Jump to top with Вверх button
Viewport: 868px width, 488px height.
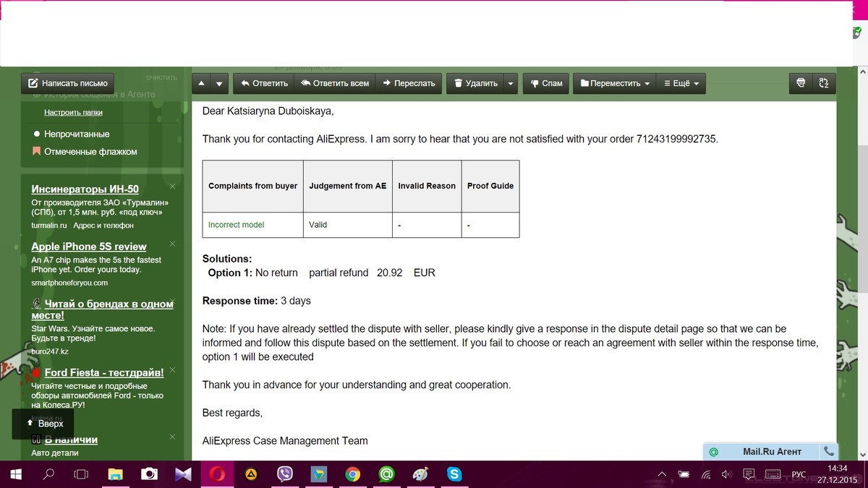tap(43, 424)
